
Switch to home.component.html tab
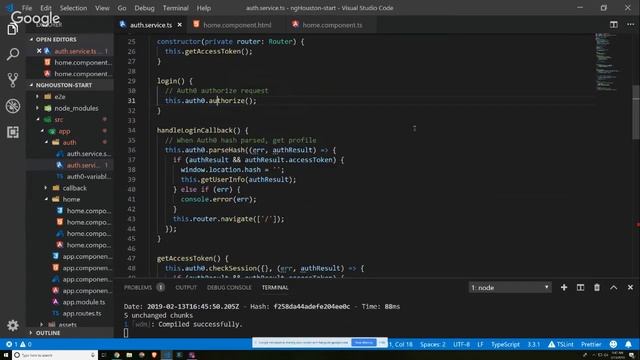(x=236, y=25)
